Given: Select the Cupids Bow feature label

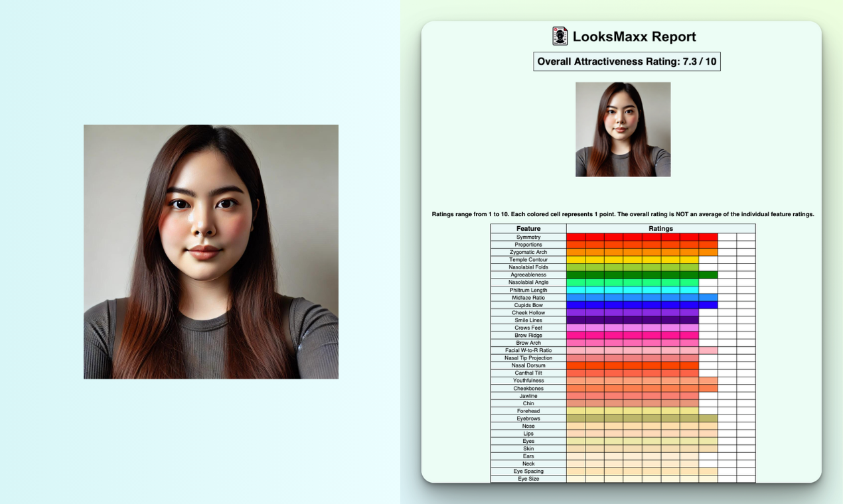Looking at the screenshot, I should point(528,305).
